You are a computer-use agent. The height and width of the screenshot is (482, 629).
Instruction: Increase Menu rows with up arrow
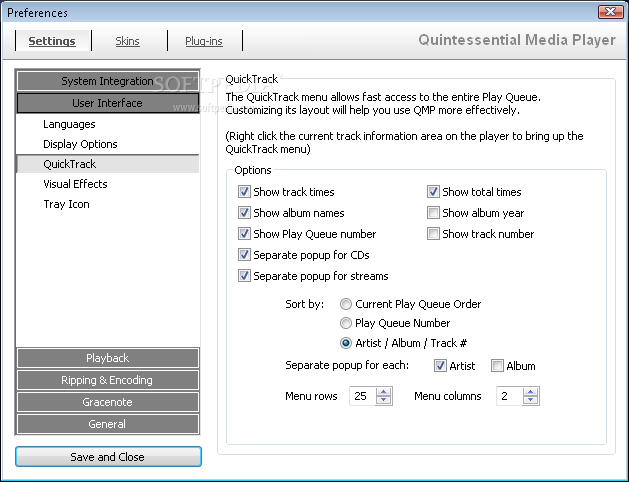[383, 392]
